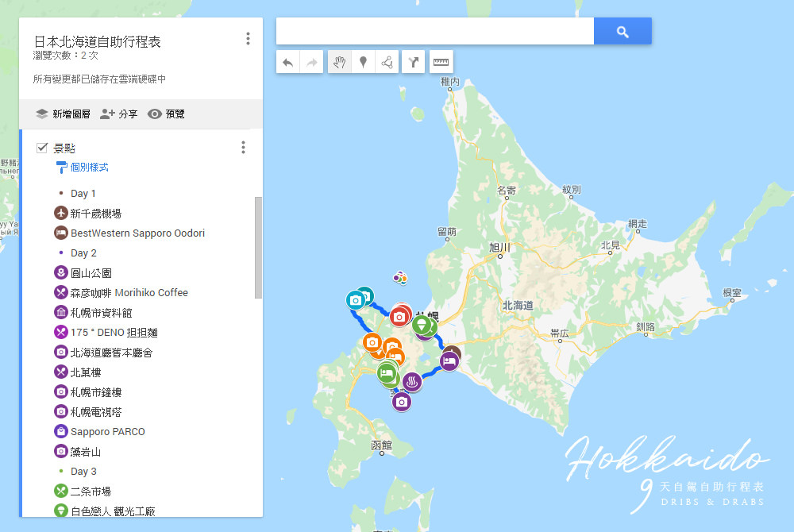Select the Day 1 list entry
Viewport: 794px width, 532px height.
tap(83, 194)
